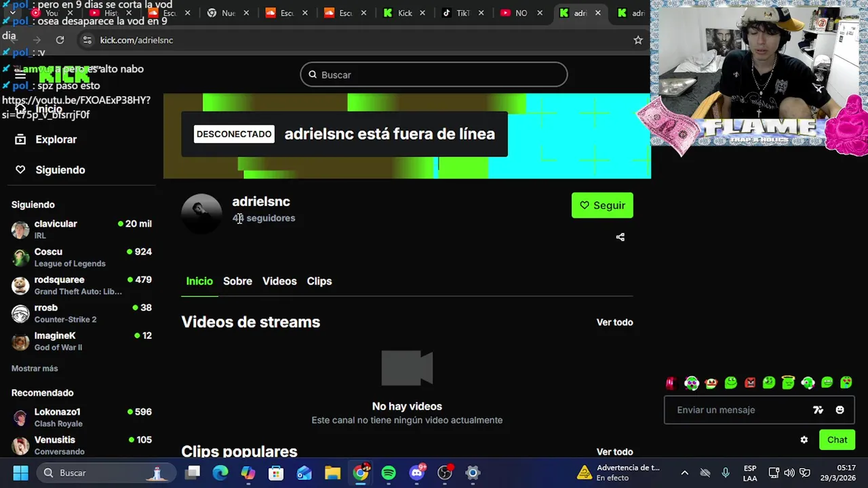Click the green Chat send button
The width and height of the screenshot is (868, 488).
(837, 440)
